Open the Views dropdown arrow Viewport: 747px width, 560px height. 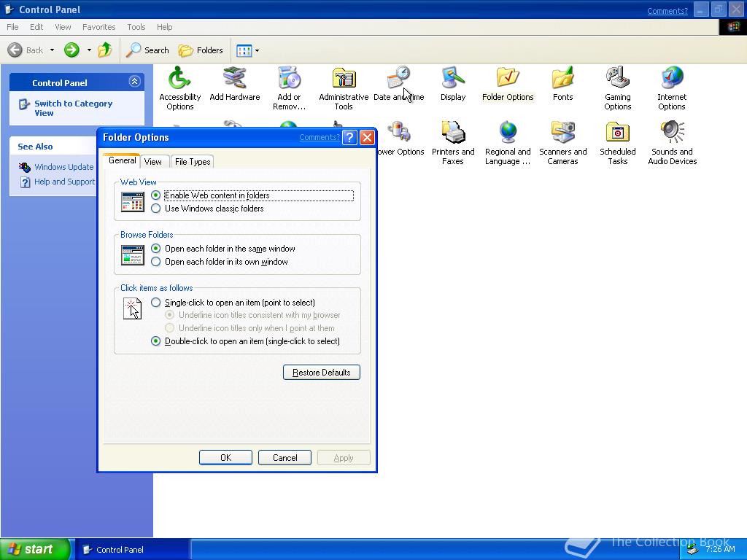coord(258,50)
